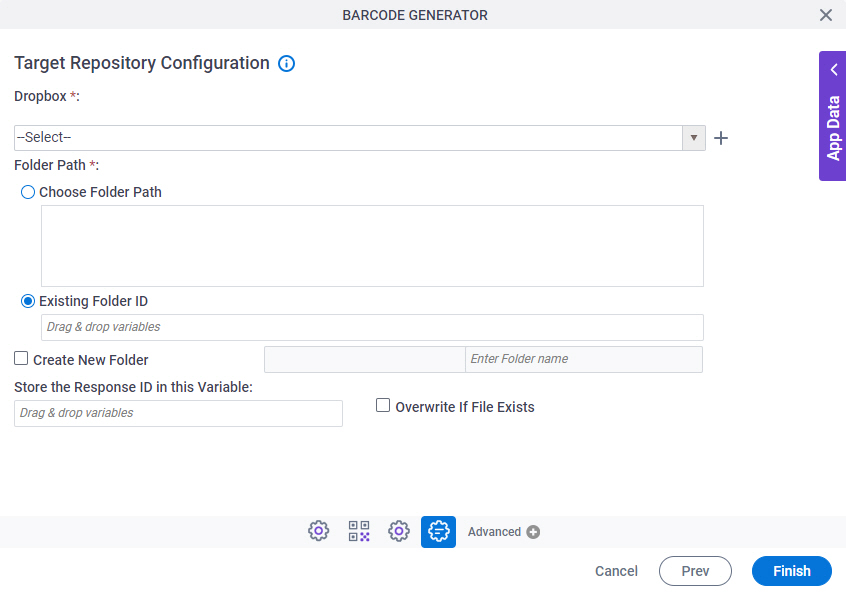Click the Finish button
Viewport: 846px width, 594px height.
coord(791,570)
